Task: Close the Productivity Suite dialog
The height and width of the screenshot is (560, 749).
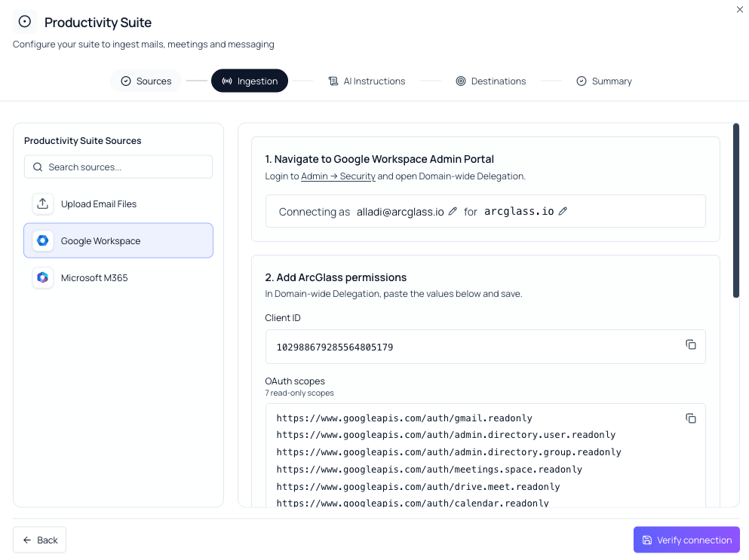Action: (x=739, y=10)
